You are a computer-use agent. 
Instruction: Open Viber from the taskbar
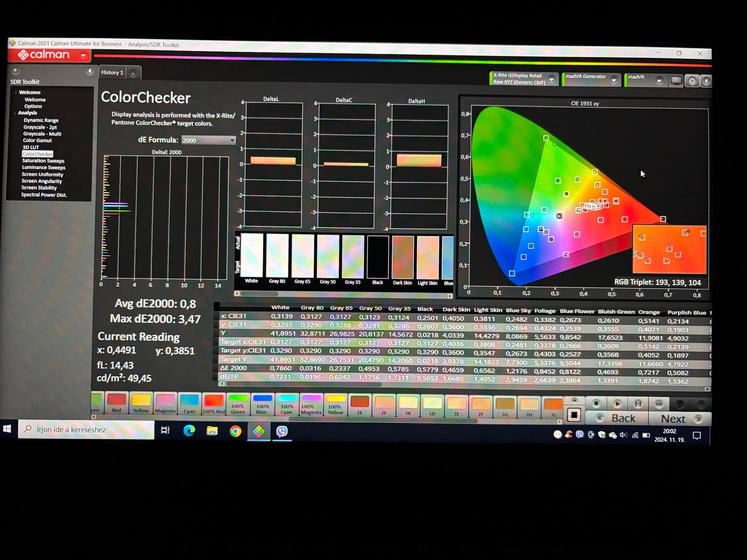282,431
